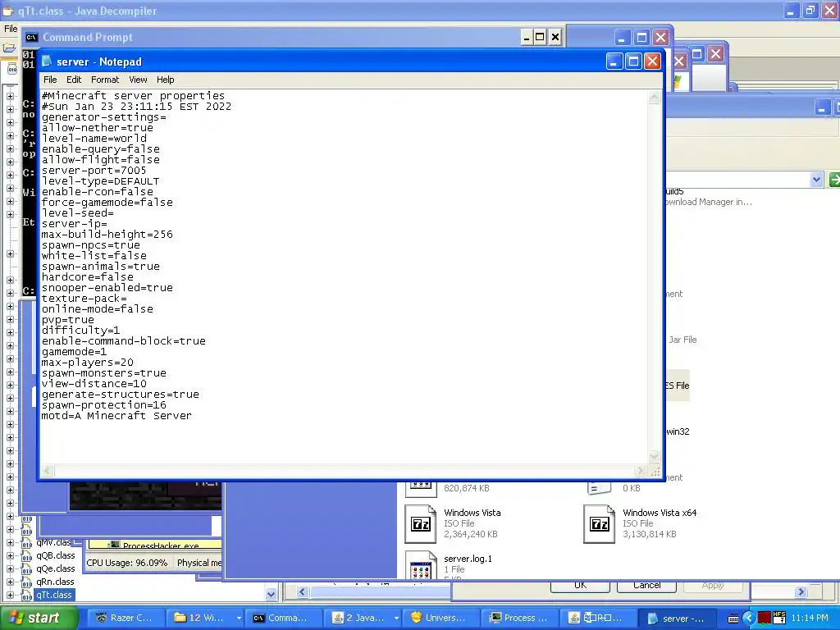Select the qMV.class file icon in the tree
The width and height of the screenshot is (840, 630).
[27, 543]
